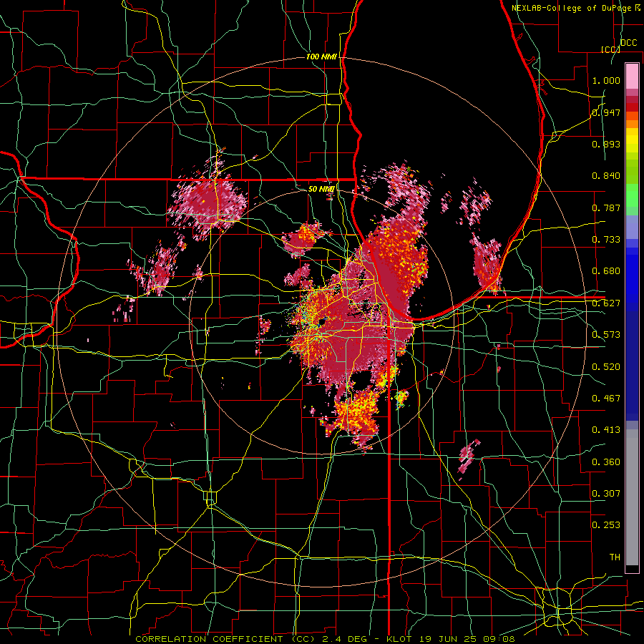This screenshot has height=644, width=644.
Task: Pick the orange segment of the color bar
Action: click(x=632, y=124)
